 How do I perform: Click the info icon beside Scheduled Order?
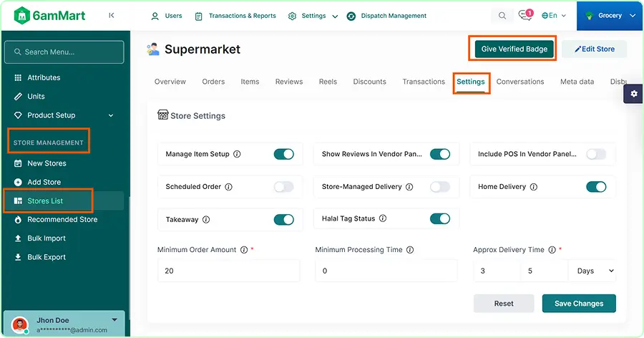coord(229,187)
